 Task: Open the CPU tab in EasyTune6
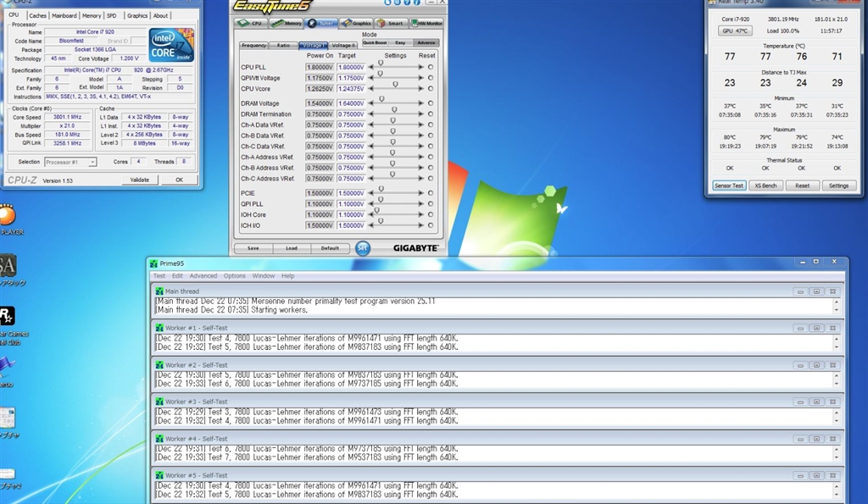pyautogui.click(x=251, y=23)
